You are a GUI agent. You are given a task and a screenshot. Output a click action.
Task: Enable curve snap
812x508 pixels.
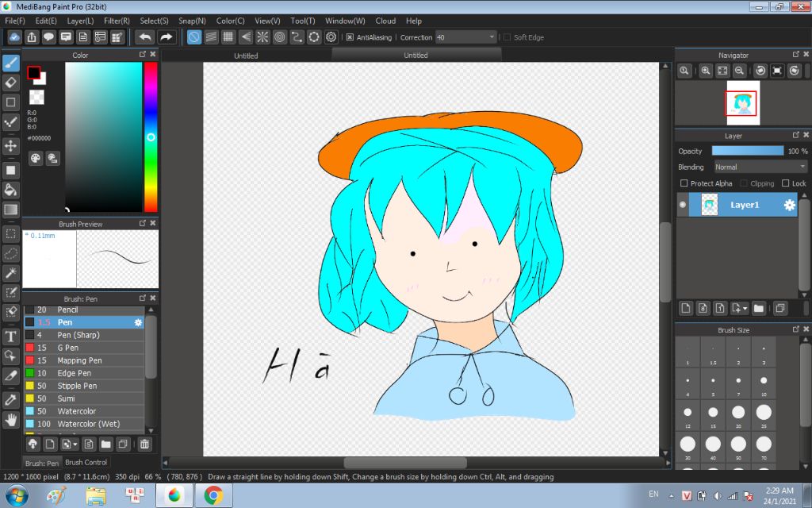click(x=297, y=37)
